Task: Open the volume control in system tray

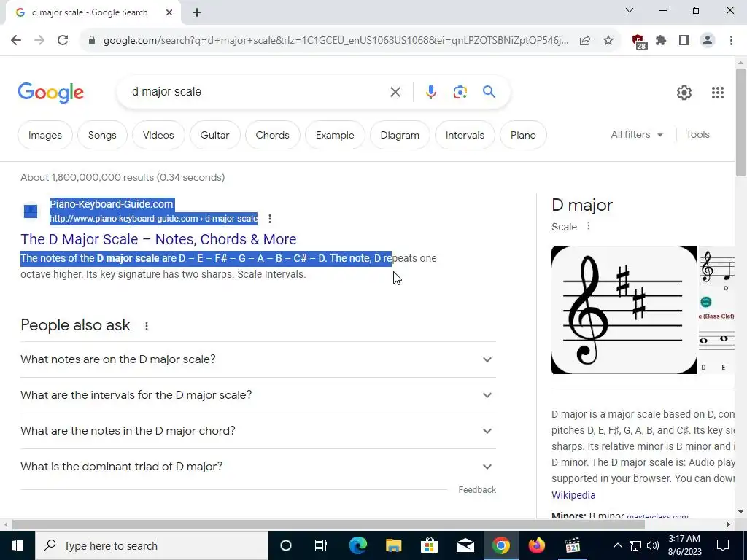Action: coord(653,545)
